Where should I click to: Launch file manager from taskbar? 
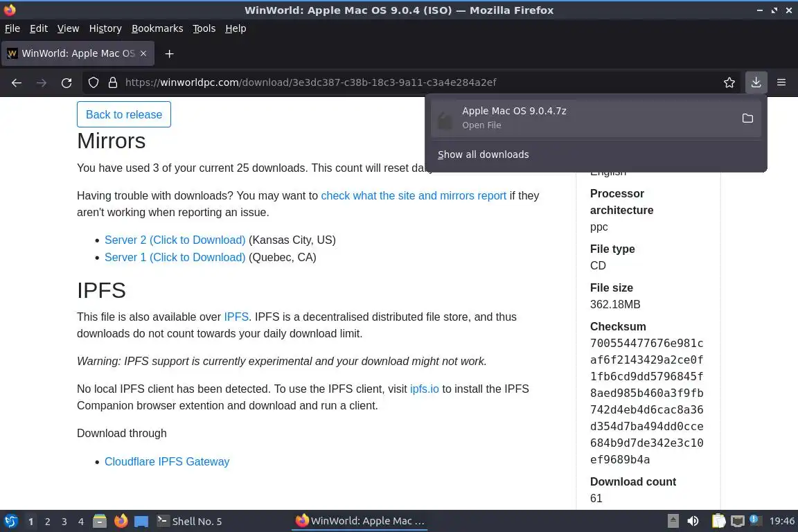(x=100, y=522)
